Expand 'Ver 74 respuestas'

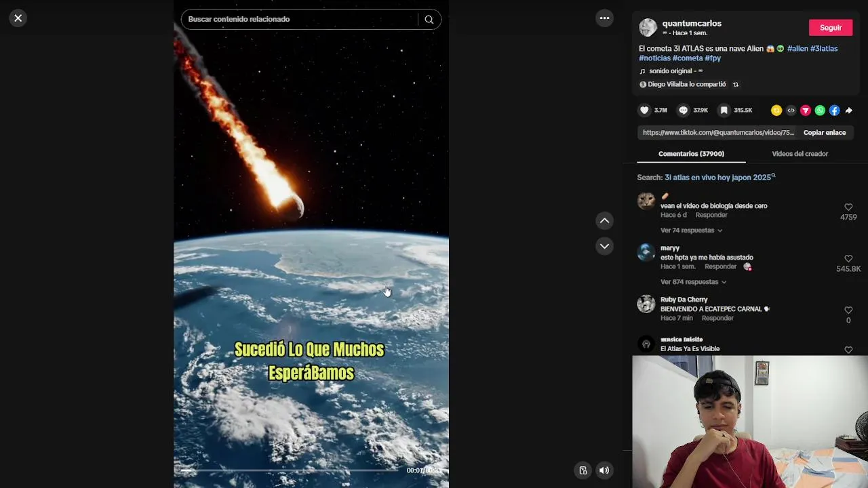691,230
